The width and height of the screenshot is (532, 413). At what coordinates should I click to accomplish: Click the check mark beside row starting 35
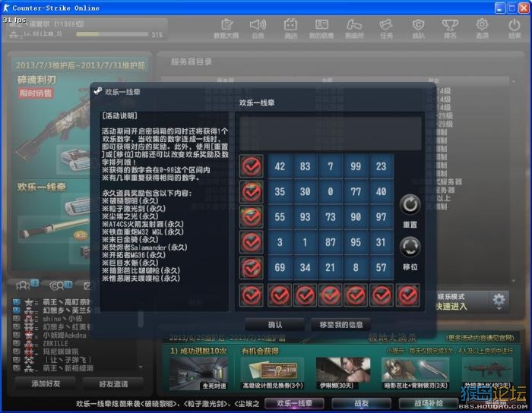click(x=252, y=192)
